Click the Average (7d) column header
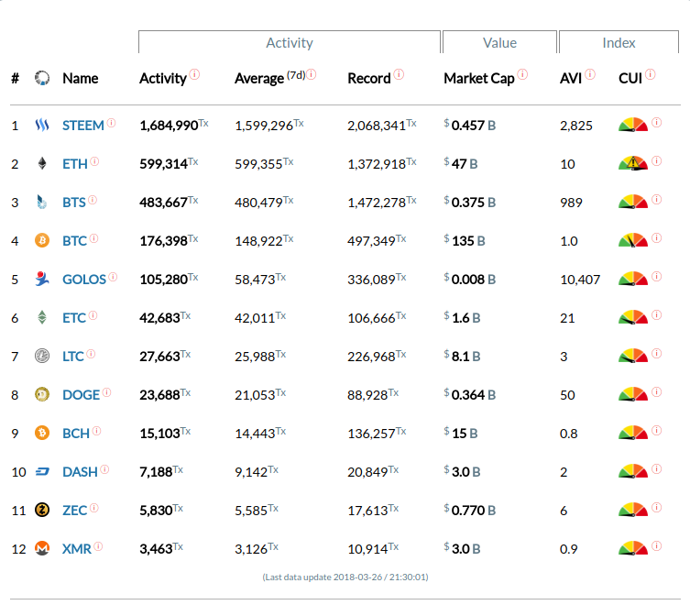Viewport: 690px width, 616px height. [x=270, y=78]
